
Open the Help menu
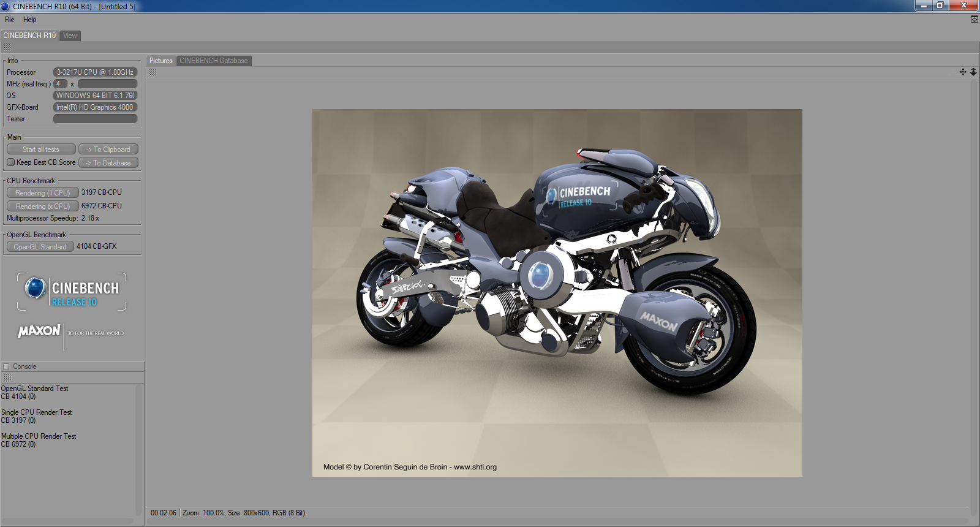29,20
